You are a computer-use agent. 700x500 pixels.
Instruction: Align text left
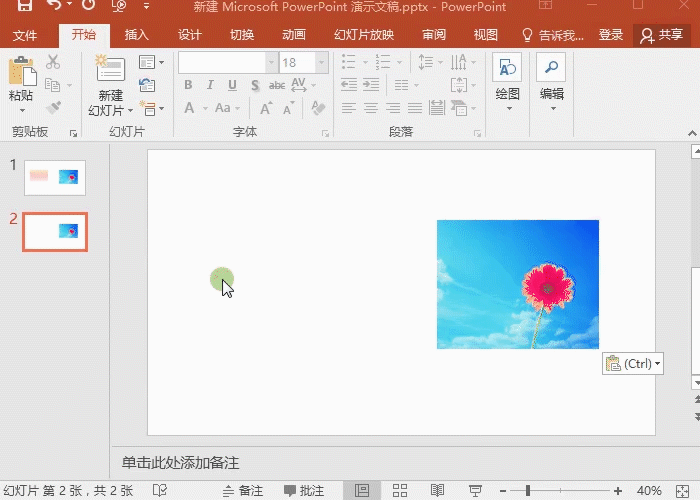[x=349, y=108]
